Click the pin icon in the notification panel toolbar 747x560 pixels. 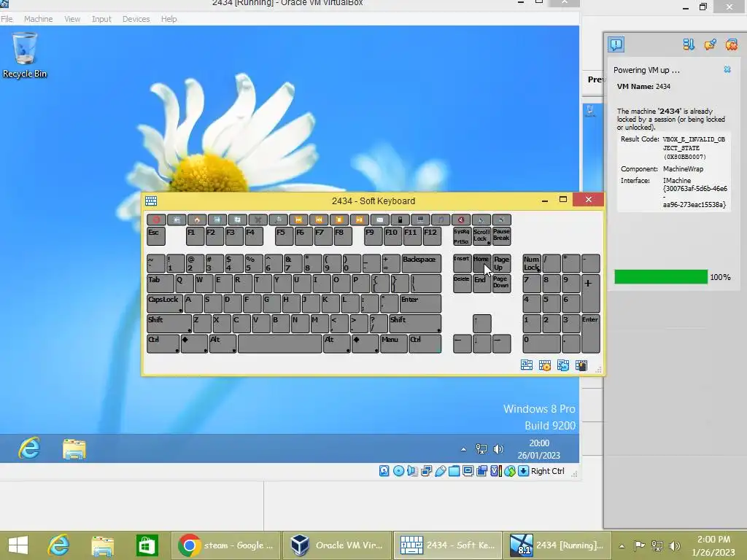[710, 44]
